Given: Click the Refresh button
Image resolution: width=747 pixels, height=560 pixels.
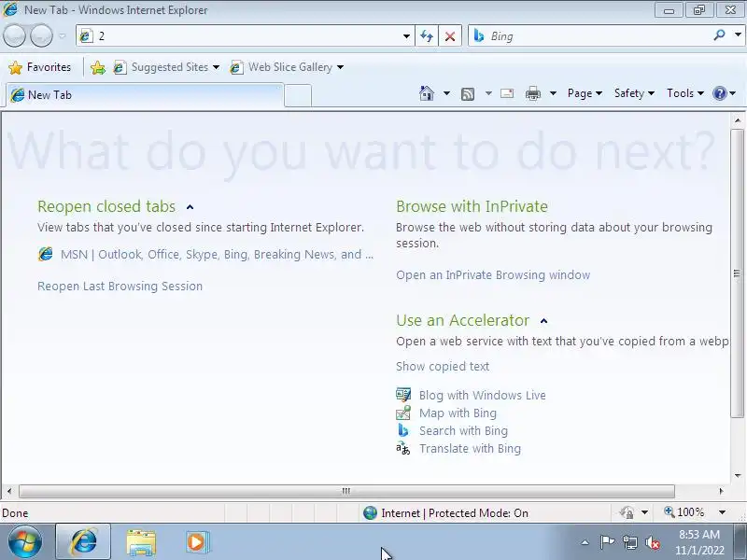Looking at the screenshot, I should [427, 36].
